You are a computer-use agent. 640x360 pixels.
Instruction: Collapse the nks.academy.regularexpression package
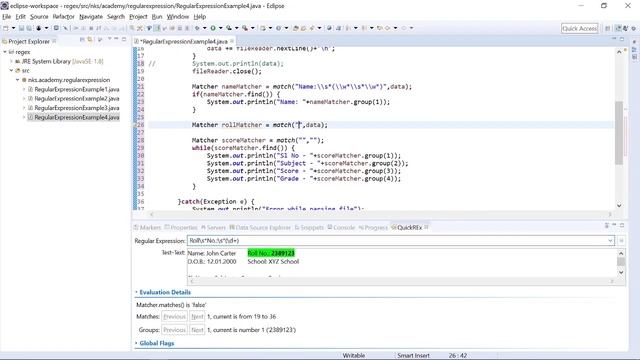click(18, 80)
